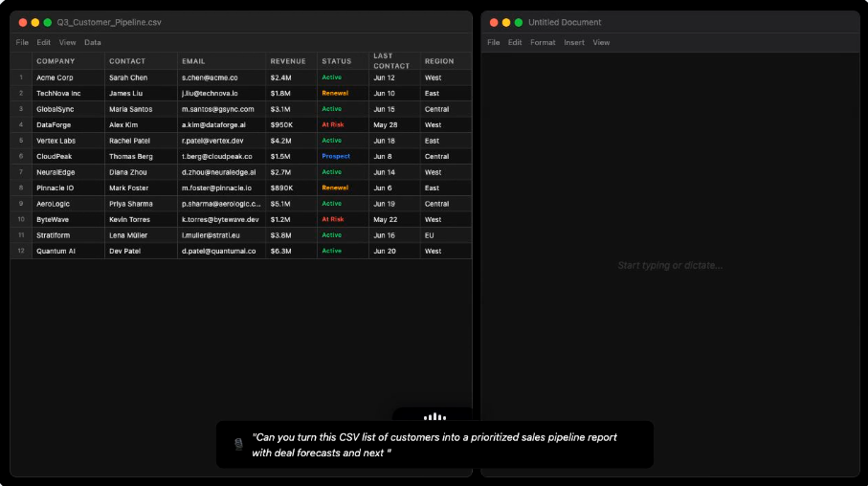868x486 pixels.
Task: Click contact name James Liu
Action: 125,93
